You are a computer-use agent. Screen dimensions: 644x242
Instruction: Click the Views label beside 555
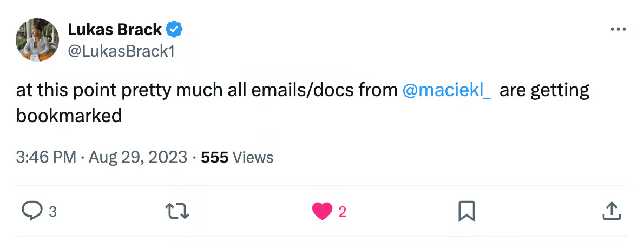tap(253, 157)
